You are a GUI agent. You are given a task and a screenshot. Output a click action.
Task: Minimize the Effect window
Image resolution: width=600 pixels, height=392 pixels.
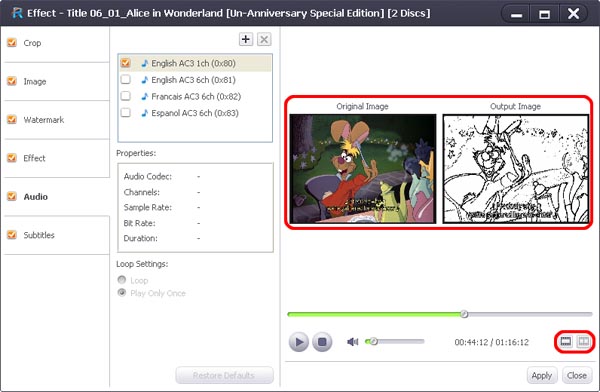click(516, 15)
